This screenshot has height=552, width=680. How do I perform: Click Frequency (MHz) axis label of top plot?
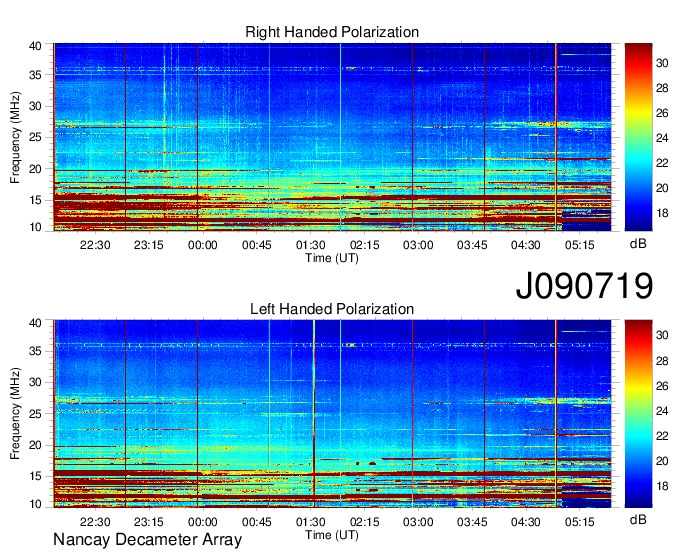point(15,137)
